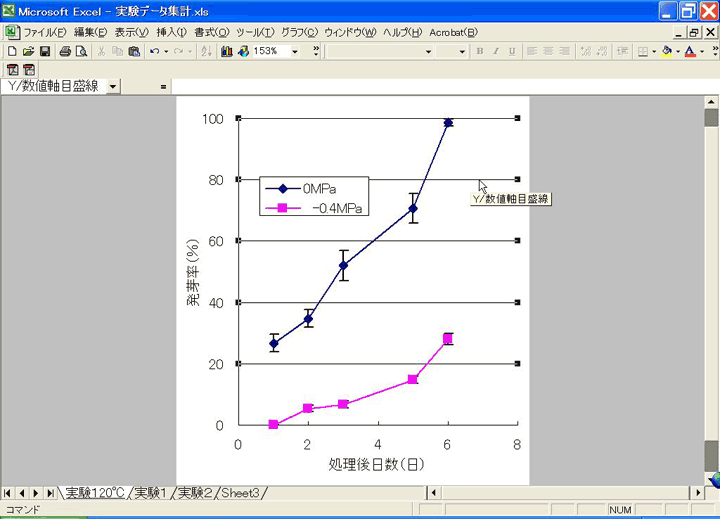720x519 pixels.
Task: Click the Undo arrow icon
Action: (x=154, y=51)
